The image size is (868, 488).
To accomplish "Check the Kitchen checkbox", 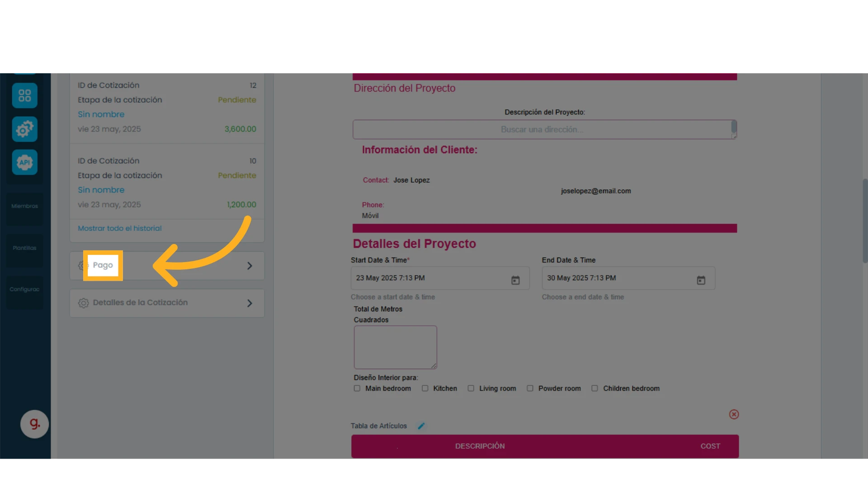I will 425,388.
